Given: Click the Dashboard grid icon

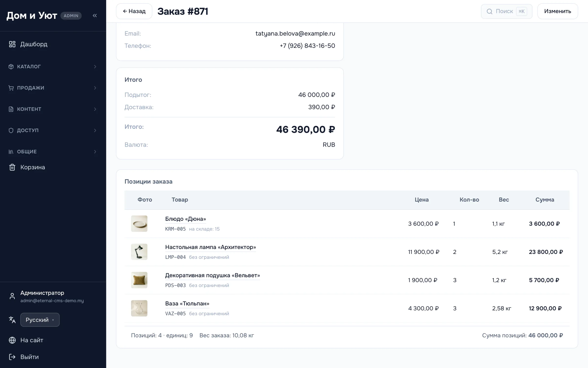Looking at the screenshot, I should (12, 44).
